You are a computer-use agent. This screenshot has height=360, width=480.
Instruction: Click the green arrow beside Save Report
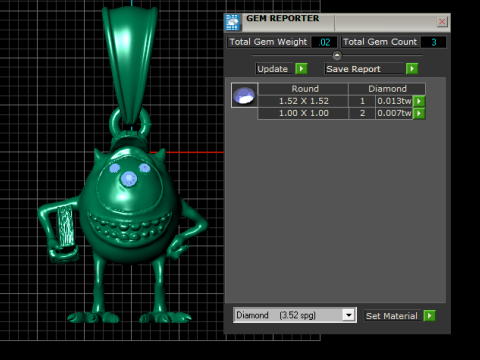[412, 69]
